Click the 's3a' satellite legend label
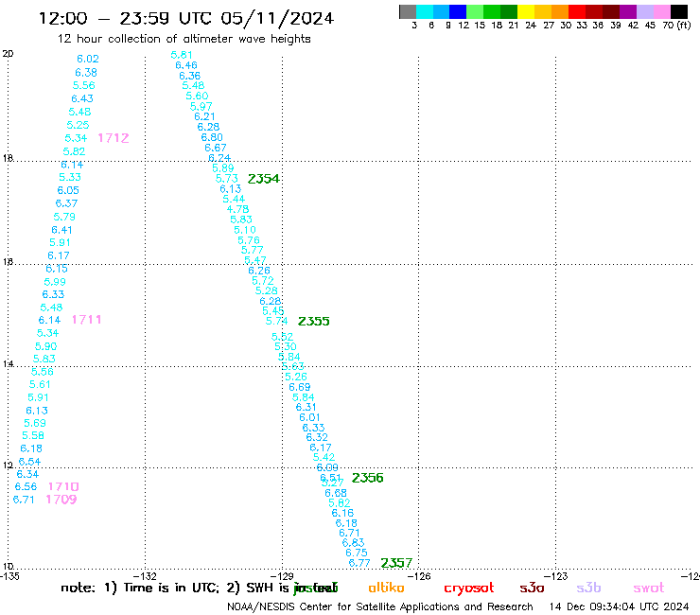 tap(532, 588)
